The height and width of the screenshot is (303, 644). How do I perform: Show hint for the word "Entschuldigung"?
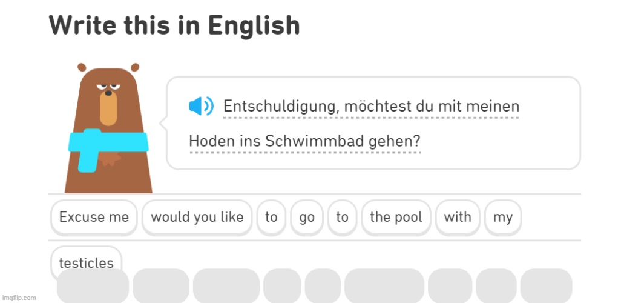point(281,107)
